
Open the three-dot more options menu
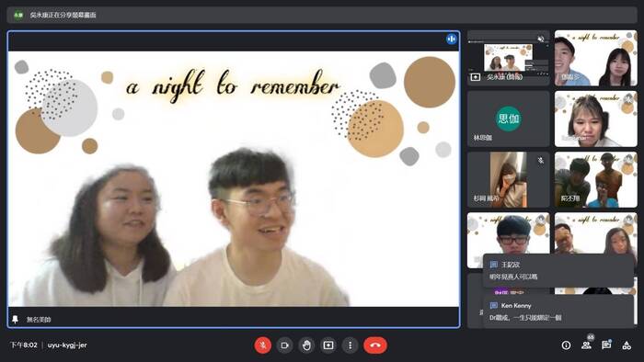click(x=350, y=345)
